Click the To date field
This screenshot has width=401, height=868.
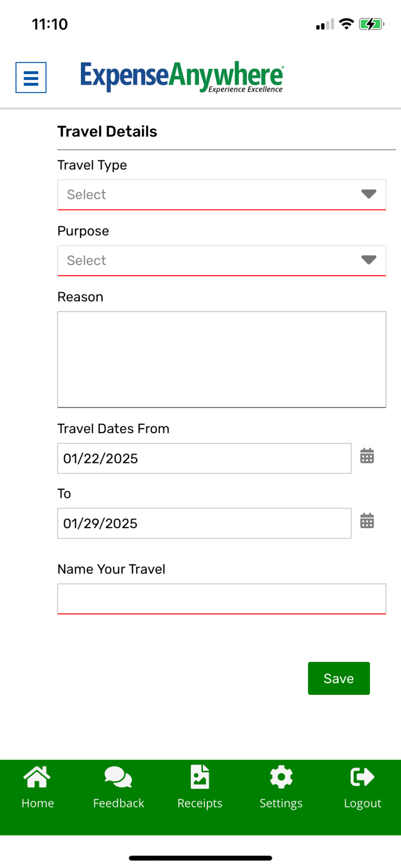point(204,523)
